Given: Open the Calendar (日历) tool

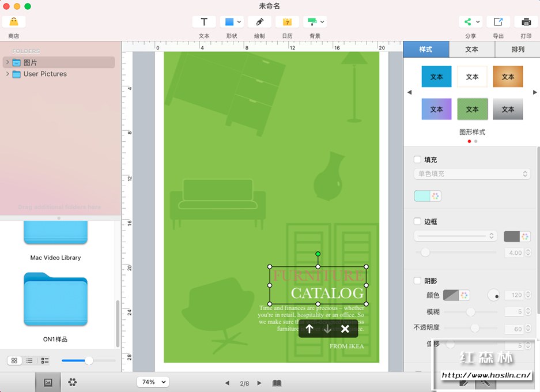Looking at the screenshot, I should click(287, 22).
